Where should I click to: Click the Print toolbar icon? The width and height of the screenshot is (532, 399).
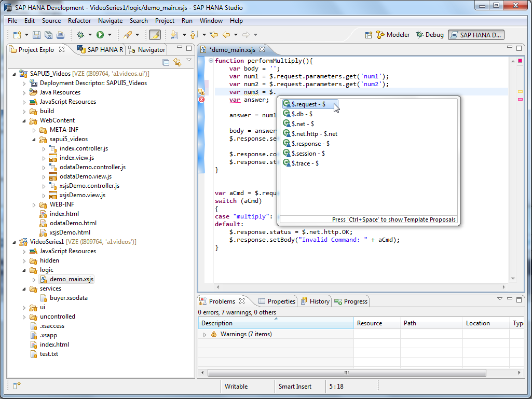[x=60, y=35]
